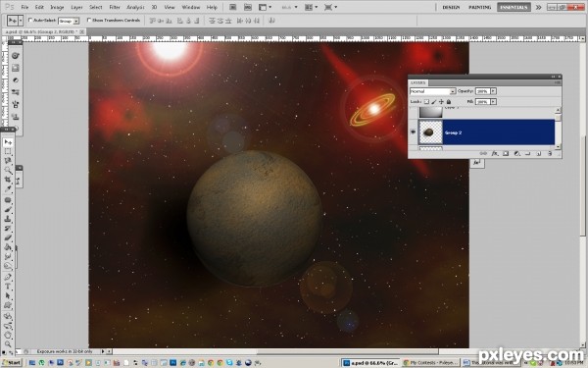This screenshot has height=368, width=588.
Task: Select the Lasso tool
Action: (8, 161)
